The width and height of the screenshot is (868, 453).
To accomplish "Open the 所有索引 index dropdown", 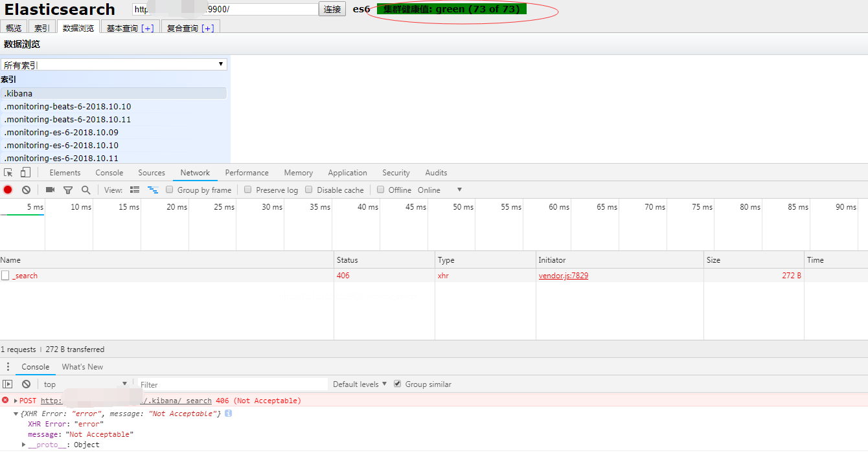I will 114,65.
